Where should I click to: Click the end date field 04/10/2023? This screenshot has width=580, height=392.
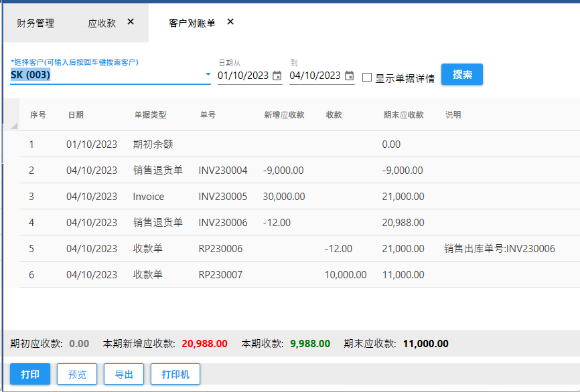[x=315, y=76]
